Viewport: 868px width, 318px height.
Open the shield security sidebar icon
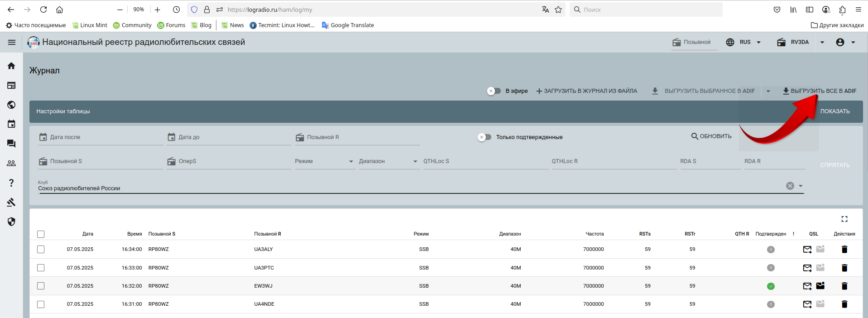coord(11,222)
